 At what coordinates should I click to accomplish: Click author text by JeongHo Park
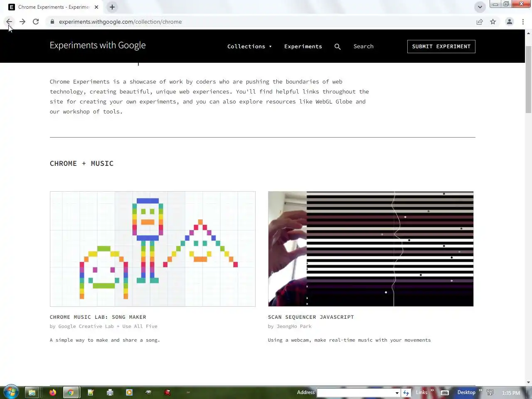pyautogui.click(x=290, y=326)
